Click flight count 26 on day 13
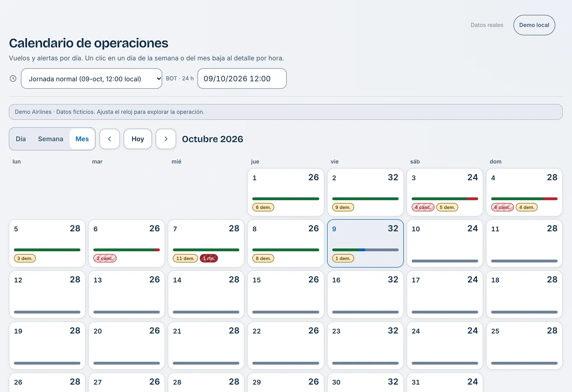This screenshot has height=392, width=572. coord(154,279)
